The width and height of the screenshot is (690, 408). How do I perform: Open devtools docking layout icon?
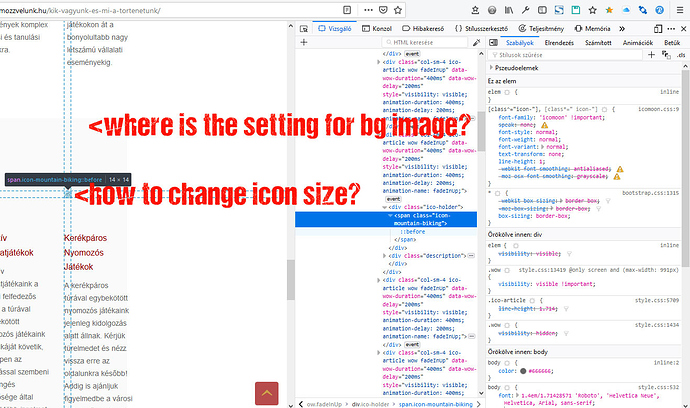tap(658, 29)
